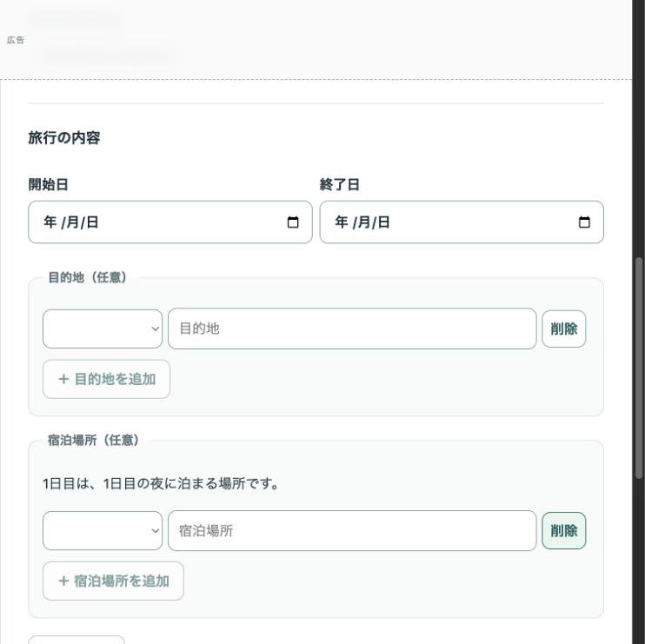
Task: Expand the destination day dropdown
Action: click(103, 329)
